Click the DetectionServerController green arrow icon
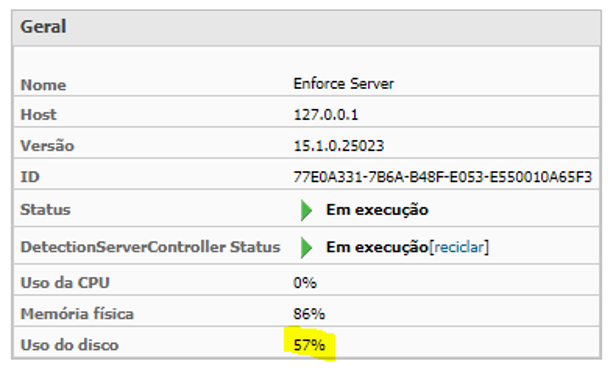Image resolution: width=612 pixels, height=368 pixels. click(306, 247)
